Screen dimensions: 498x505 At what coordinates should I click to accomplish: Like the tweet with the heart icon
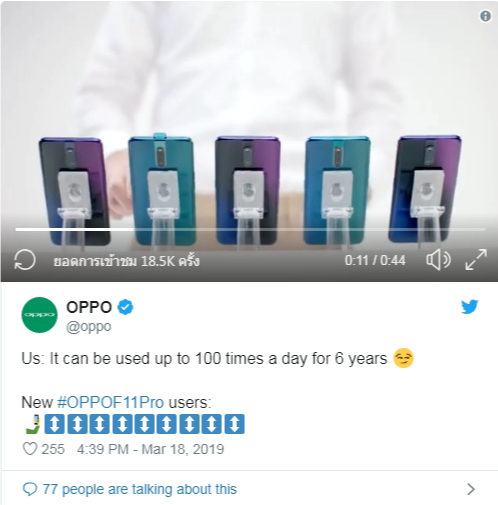pyautogui.click(x=30, y=449)
